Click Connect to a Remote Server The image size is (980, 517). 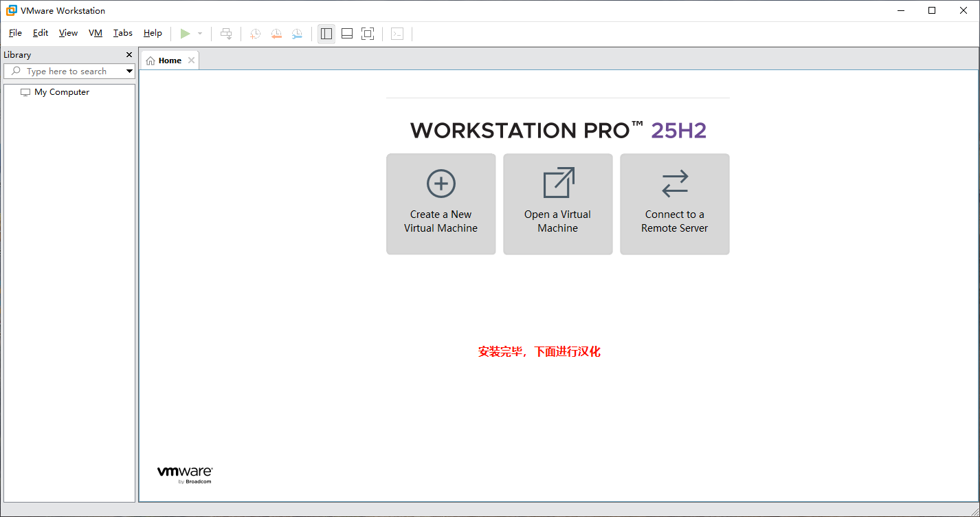675,204
